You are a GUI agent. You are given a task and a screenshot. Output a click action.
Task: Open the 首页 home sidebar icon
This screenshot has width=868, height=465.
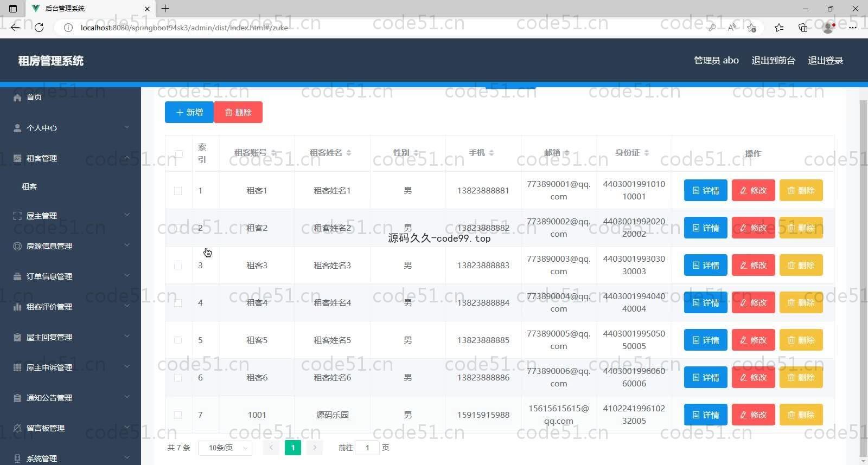click(17, 98)
